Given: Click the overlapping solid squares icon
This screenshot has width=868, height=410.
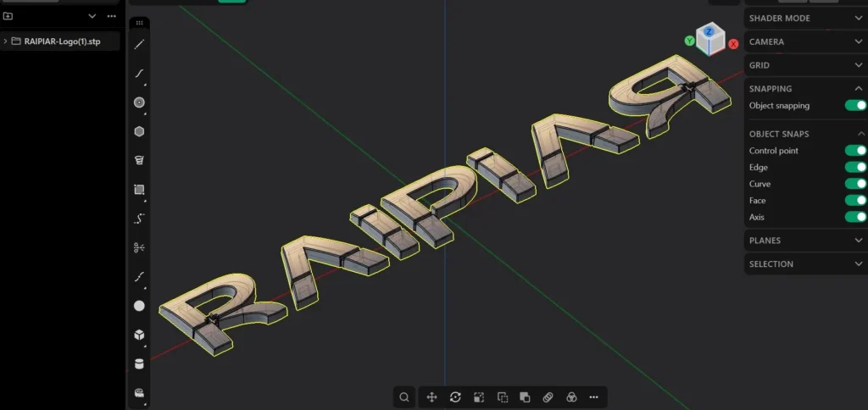Looking at the screenshot, I should click(x=525, y=397).
